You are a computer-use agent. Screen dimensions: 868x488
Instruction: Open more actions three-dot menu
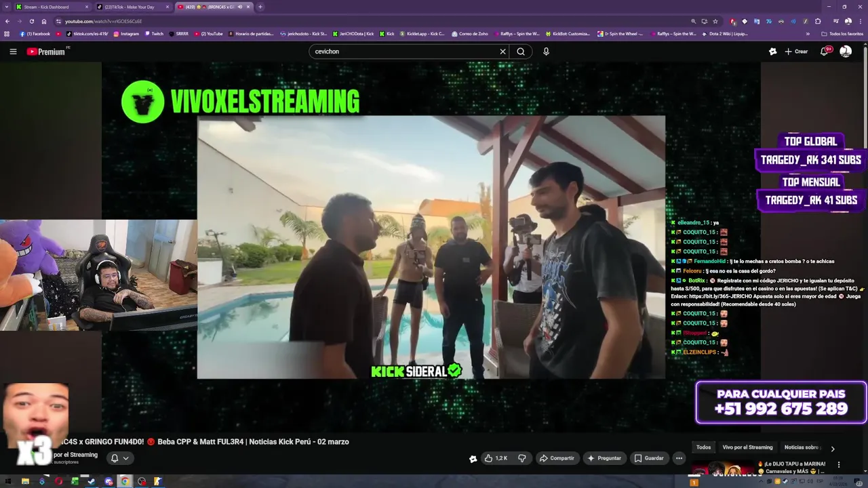coord(679,458)
